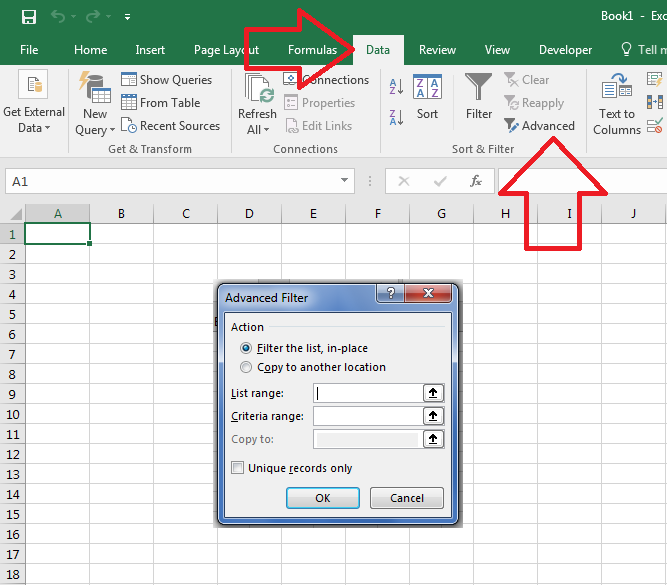Open the Sort dialog icon
The height and width of the screenshot is (585, 667).
click(427, 97)
